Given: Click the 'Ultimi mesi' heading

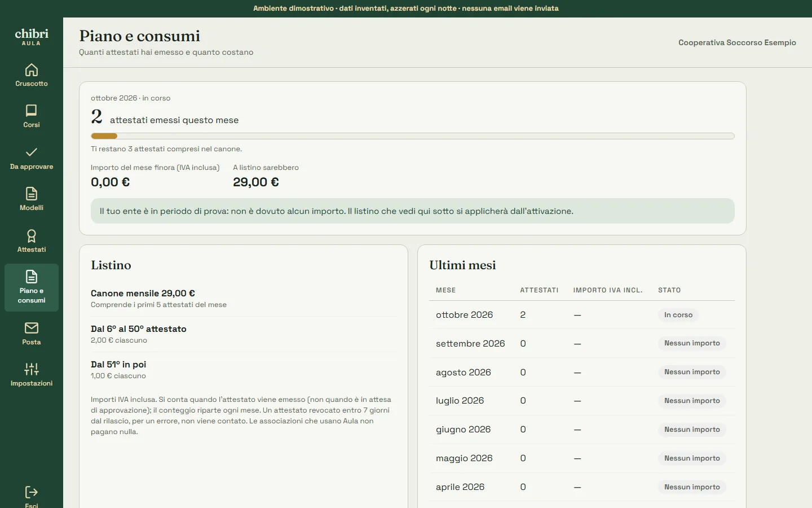Looking at the screenshot, I should tap(462, 265).
